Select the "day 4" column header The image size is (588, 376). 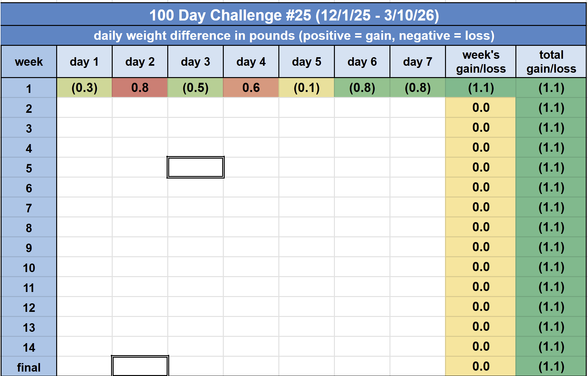pos(251,62)
